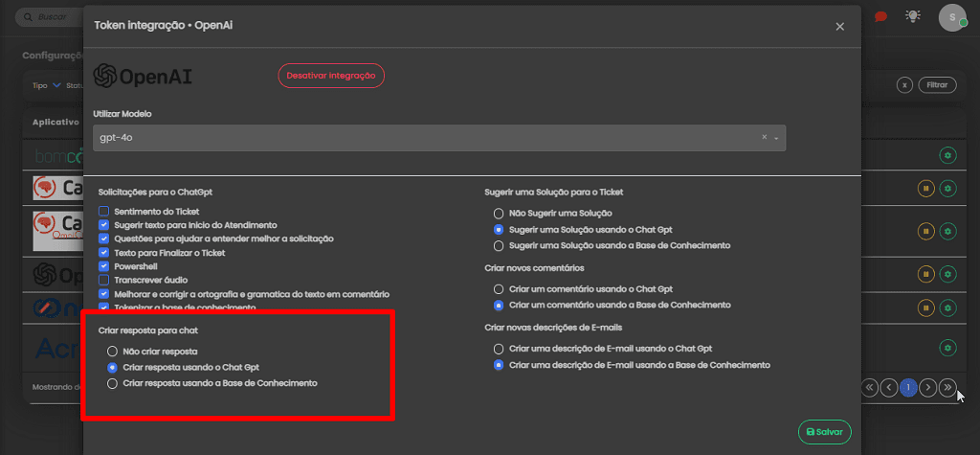Go to next page with single-right arrow
The height and width of the screenshot is (455, 980).
(x=928, y=388)
